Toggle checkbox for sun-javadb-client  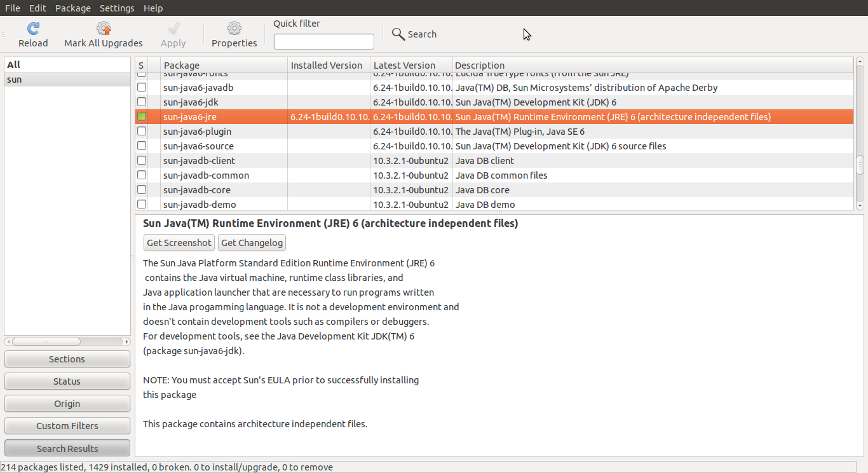(142, 160)
